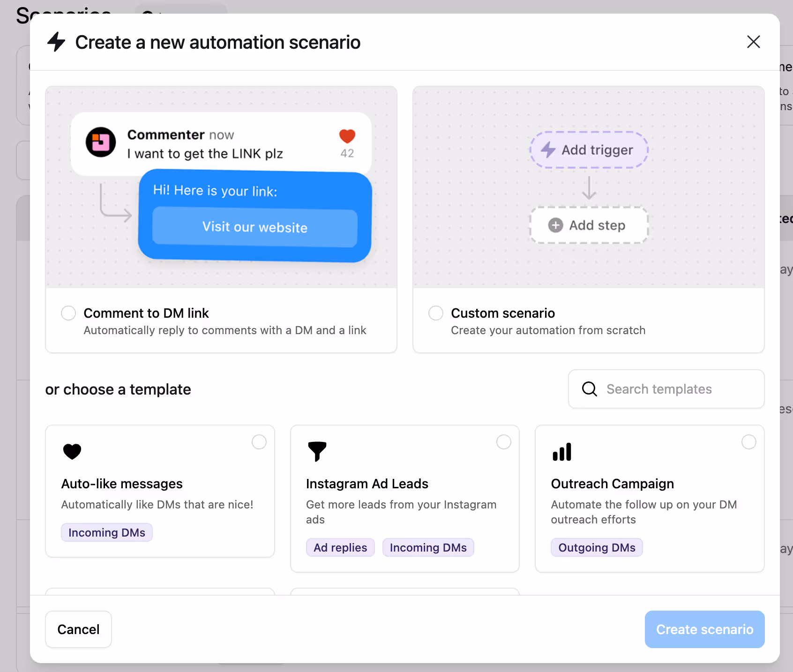Click the Cancel button
The width and height of the screenshot is (793, 672).
point(78,629)
